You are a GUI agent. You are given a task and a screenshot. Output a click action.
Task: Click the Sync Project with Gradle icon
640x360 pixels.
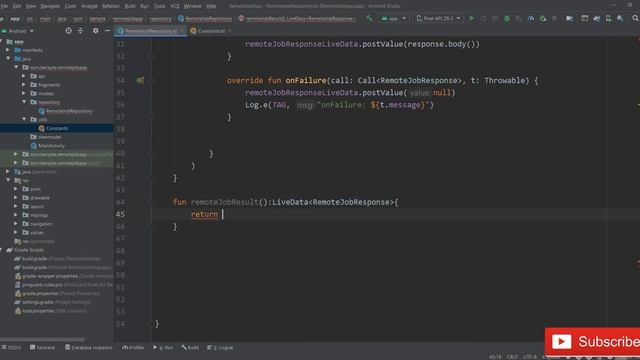coord(596,18)
